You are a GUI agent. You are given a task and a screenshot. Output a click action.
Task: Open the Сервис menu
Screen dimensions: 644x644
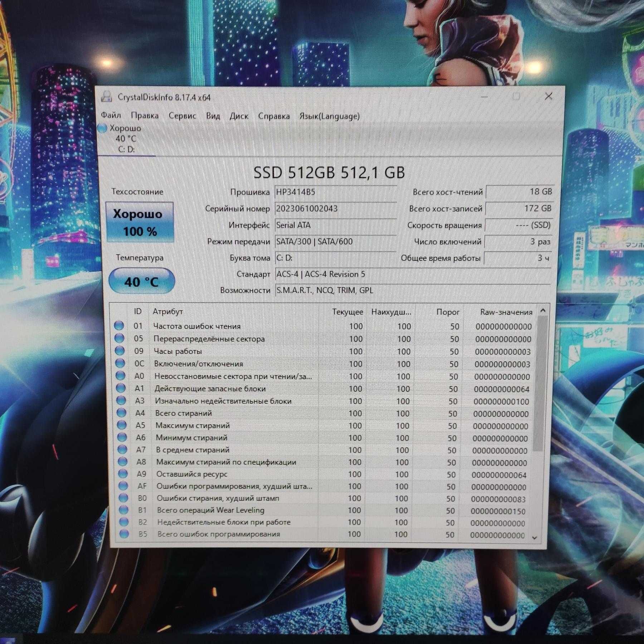point(182,116)
